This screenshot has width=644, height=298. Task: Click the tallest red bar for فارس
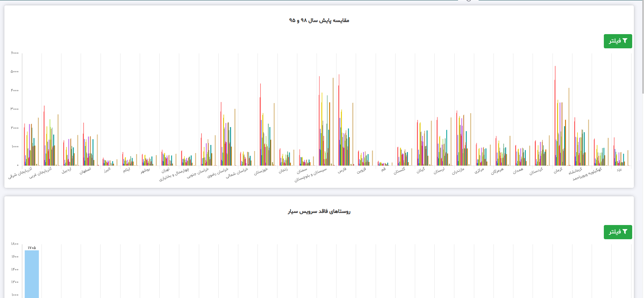click(339, 118)
